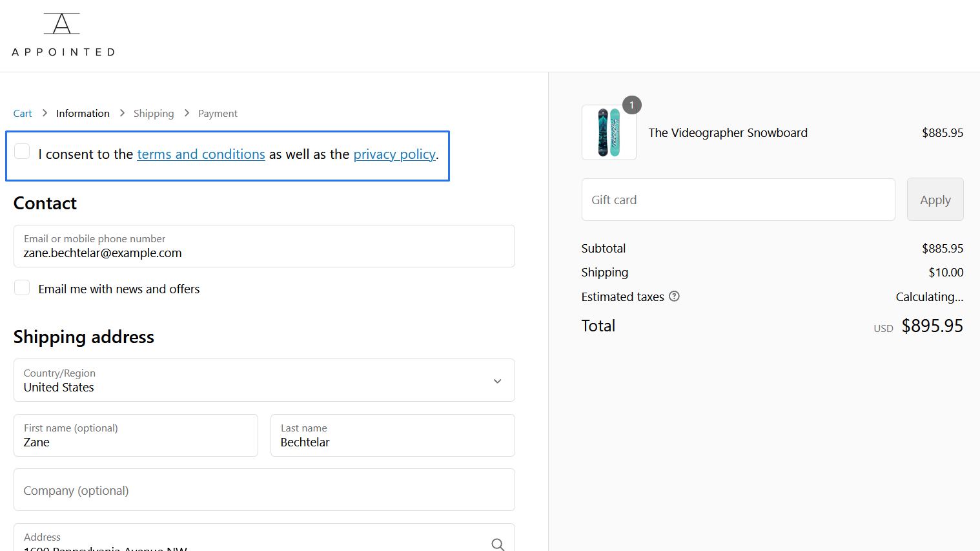The height and width of the screenshot is (551, 980).
Task: Click the Company (optional) field
Action: coord(264,490)
